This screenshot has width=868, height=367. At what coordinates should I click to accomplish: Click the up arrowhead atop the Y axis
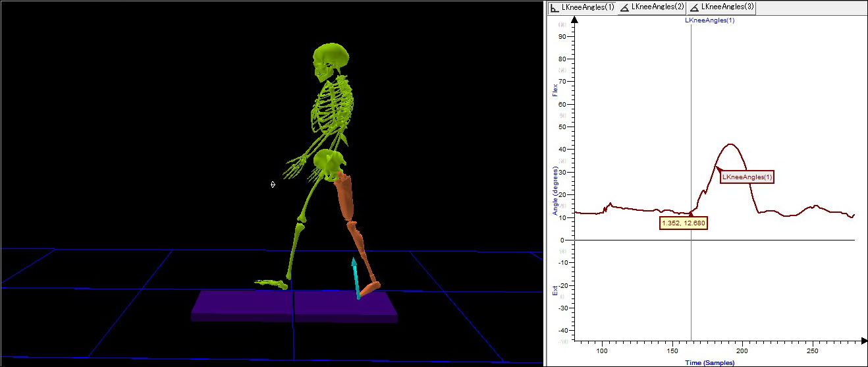pyautogui.click(x=575, y=20)
